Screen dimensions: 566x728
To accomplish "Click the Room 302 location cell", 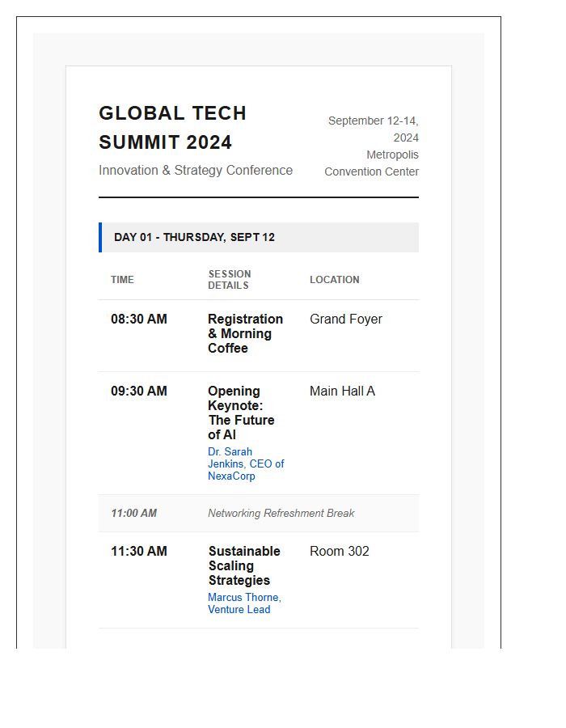I will 339,551.
